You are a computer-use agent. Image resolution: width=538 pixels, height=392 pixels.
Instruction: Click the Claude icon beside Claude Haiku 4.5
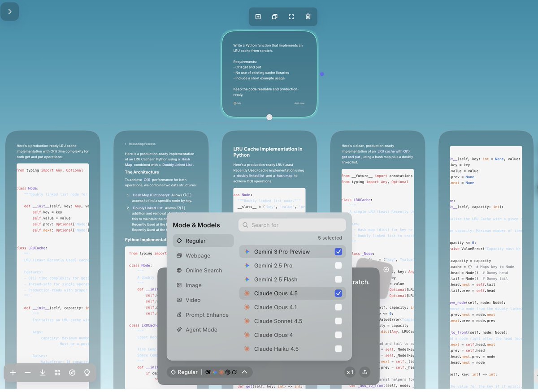click(x=247, y=349)
